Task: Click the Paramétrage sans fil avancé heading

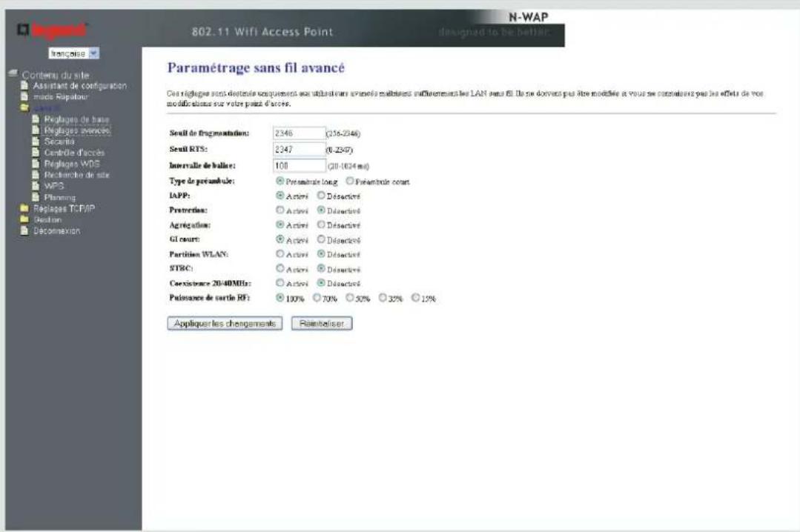Action: tap(256, 67)
